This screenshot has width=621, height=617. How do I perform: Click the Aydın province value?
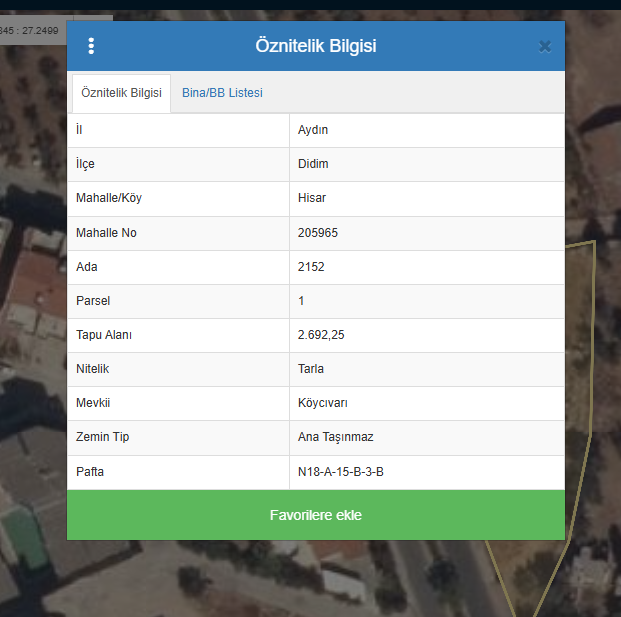coord(313,130)
